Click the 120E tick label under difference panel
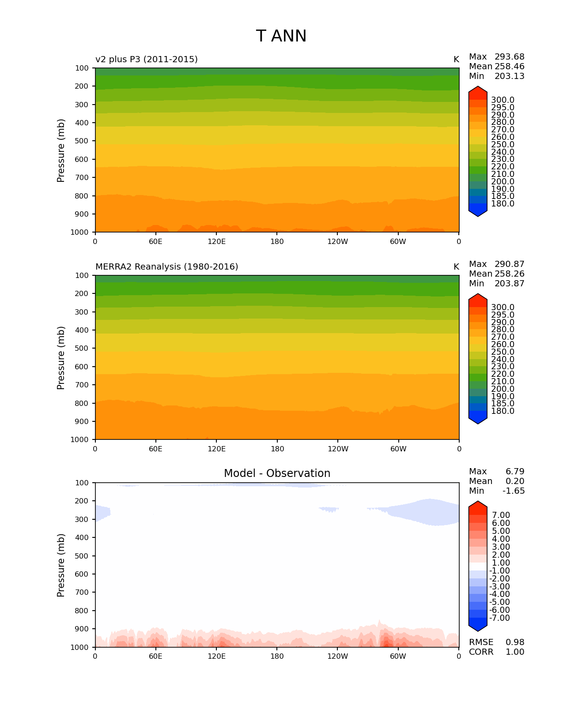The height and width of the screenshot is (728, 563). [x=216, y=657]
